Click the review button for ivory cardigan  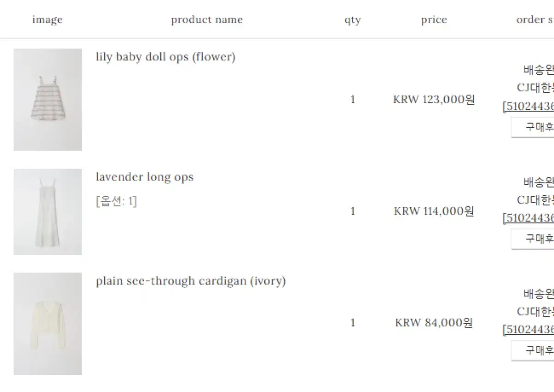click(532, 351)
